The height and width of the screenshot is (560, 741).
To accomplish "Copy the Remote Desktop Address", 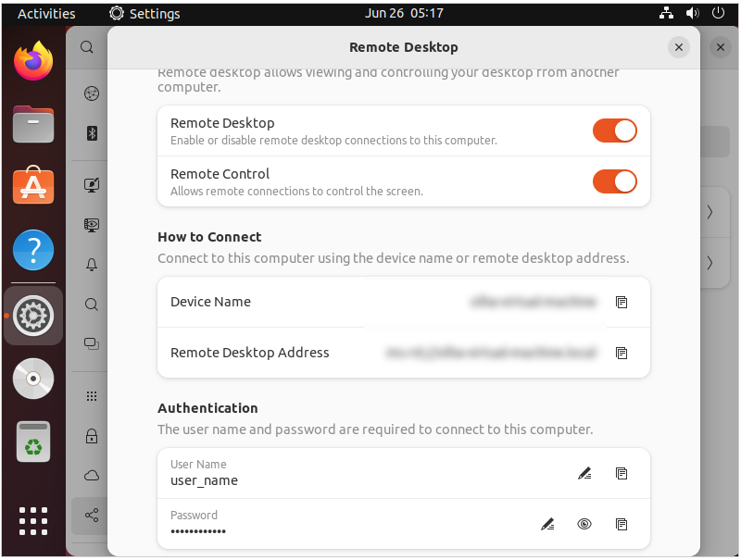I will pos(622,353).
